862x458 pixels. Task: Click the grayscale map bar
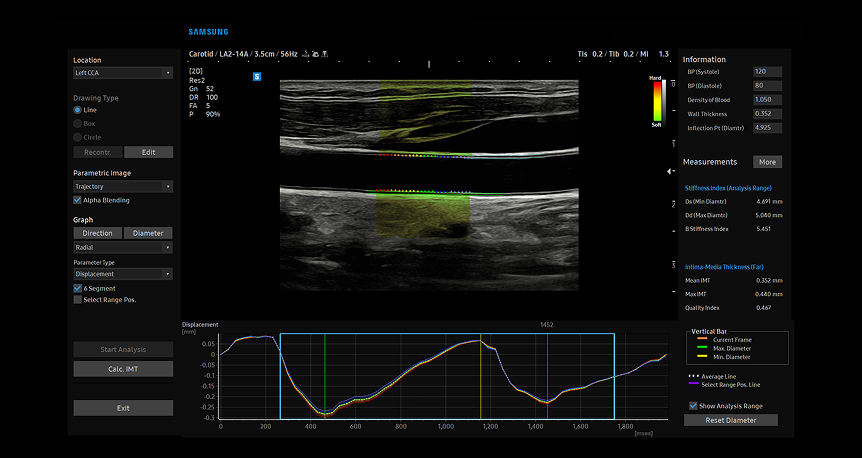coord(665,101)
